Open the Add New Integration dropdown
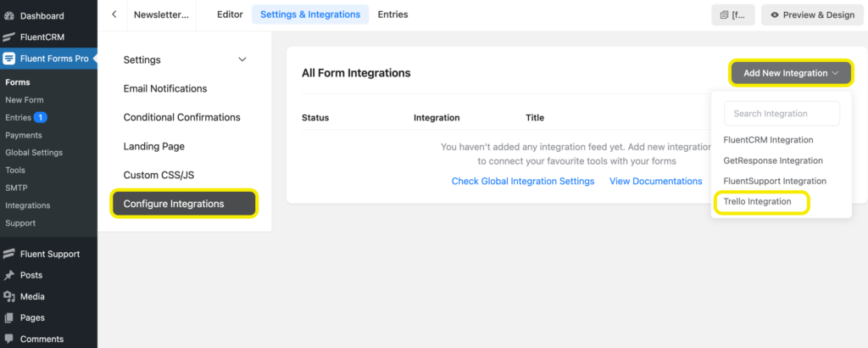This screenshot has height=348, width=868. [x=790, y=73]
